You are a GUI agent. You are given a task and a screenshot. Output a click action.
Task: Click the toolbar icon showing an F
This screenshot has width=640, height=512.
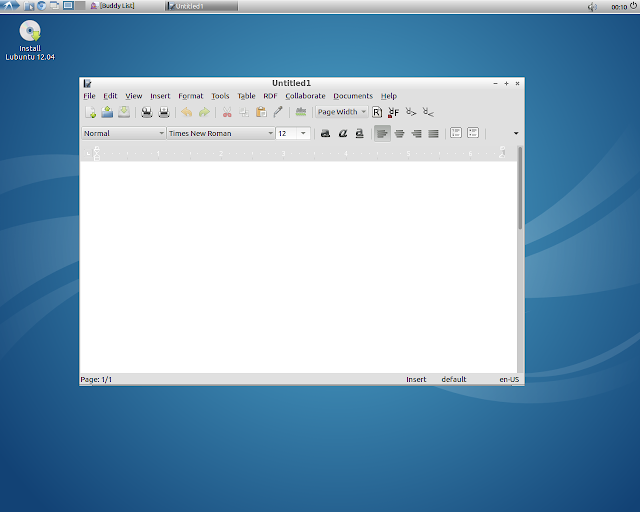[x=393, y=112]
